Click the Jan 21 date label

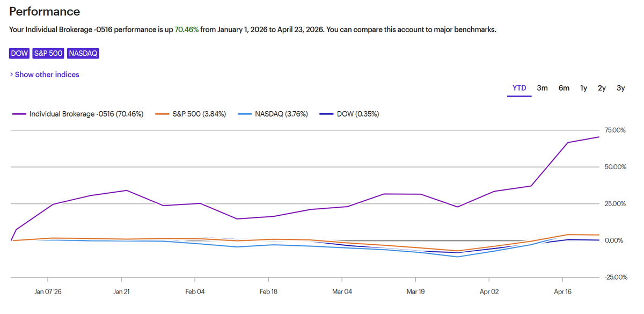[x=121, y=292]
